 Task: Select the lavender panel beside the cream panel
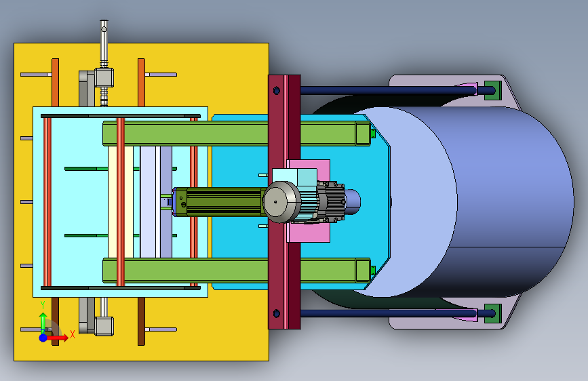148,203
